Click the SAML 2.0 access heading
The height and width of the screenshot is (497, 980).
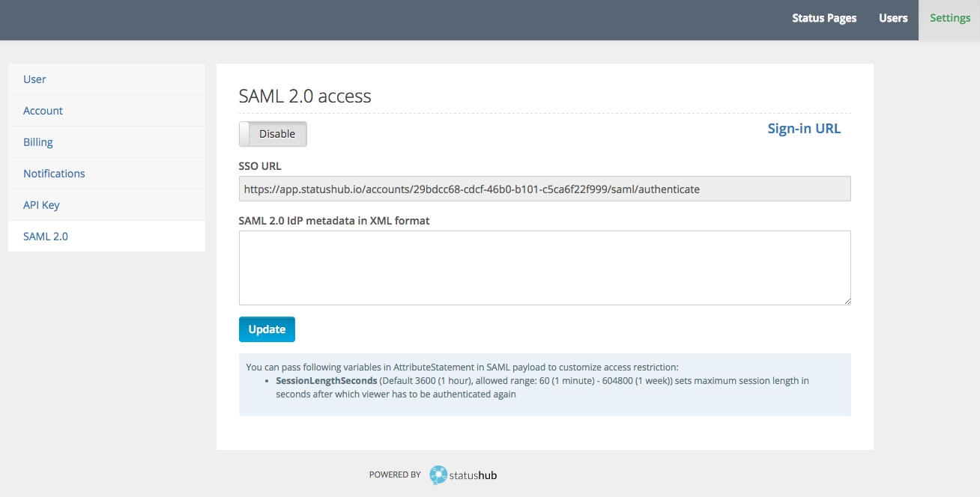pos(305,96)
